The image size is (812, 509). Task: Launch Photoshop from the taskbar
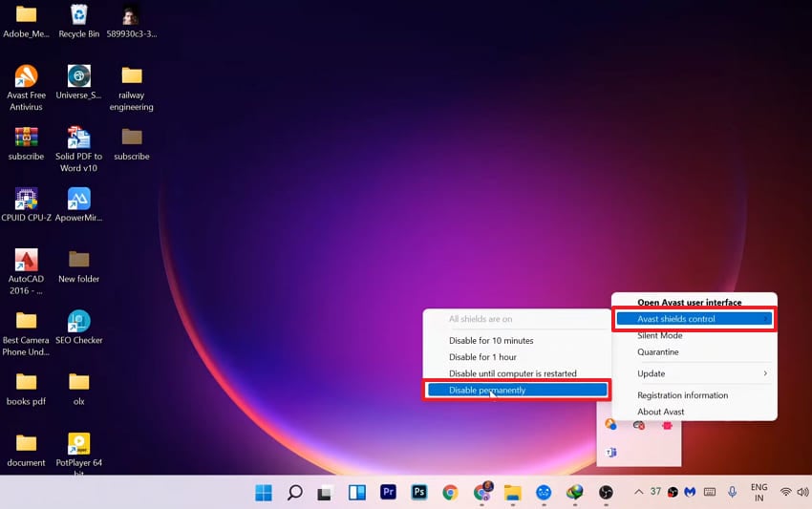click(419, 492)
